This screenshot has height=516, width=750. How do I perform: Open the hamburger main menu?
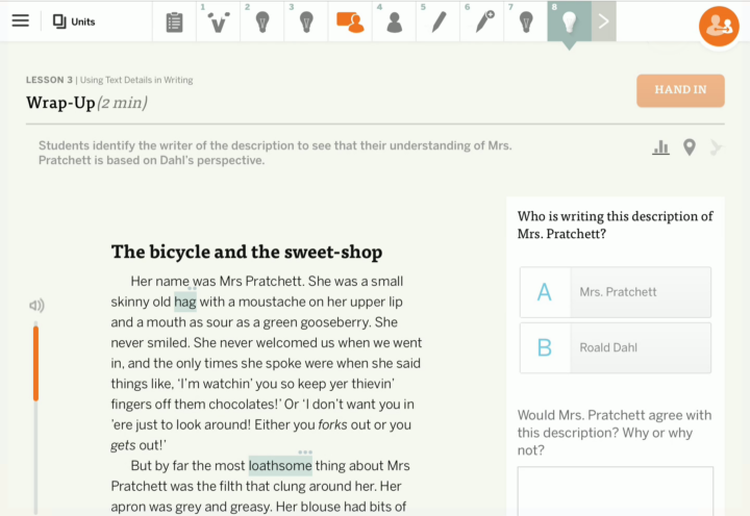coord(21,21)
